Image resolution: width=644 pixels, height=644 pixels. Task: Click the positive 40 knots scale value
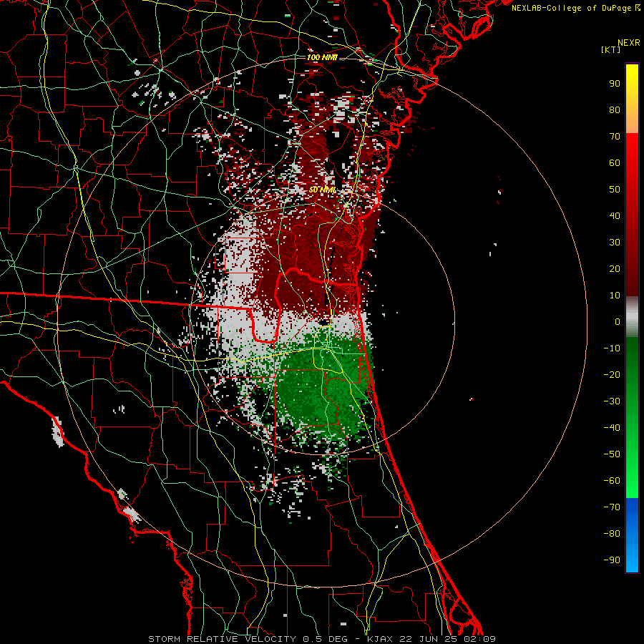click(615, 215)
